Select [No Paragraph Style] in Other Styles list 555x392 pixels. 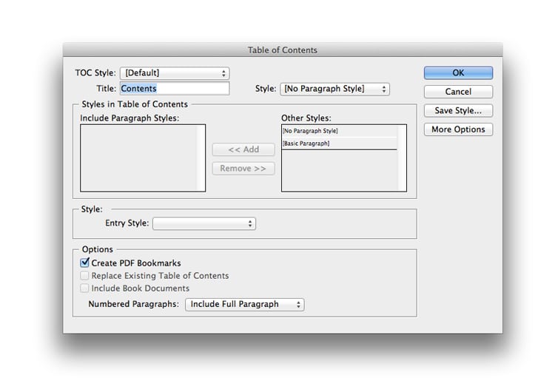[x=339, y=131]
